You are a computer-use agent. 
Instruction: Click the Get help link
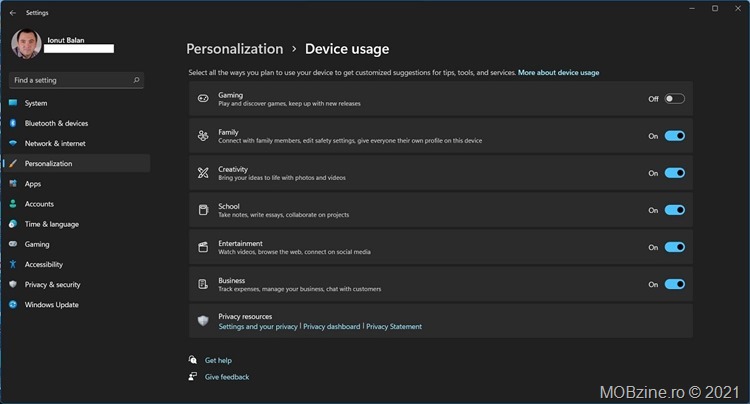click(x=218, y=360)
